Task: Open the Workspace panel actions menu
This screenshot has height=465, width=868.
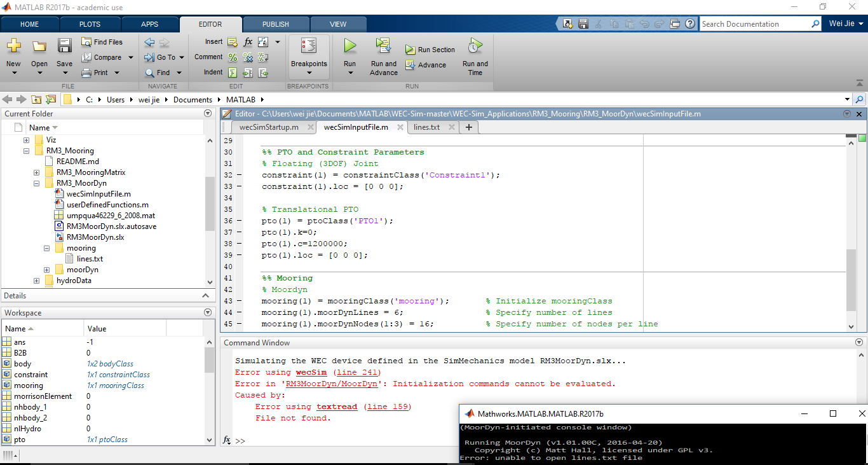Action: coord(208,312)
